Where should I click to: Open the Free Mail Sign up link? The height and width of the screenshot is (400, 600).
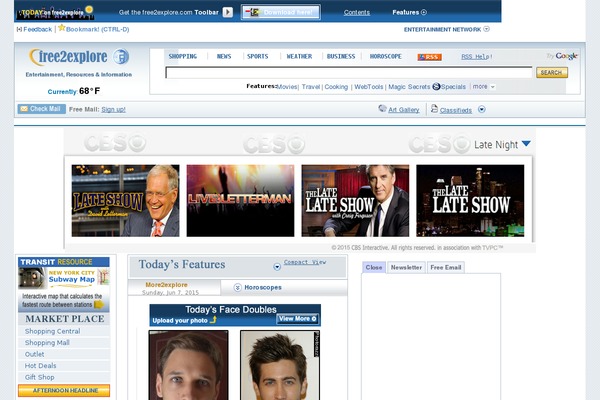[x=113, y=109]
